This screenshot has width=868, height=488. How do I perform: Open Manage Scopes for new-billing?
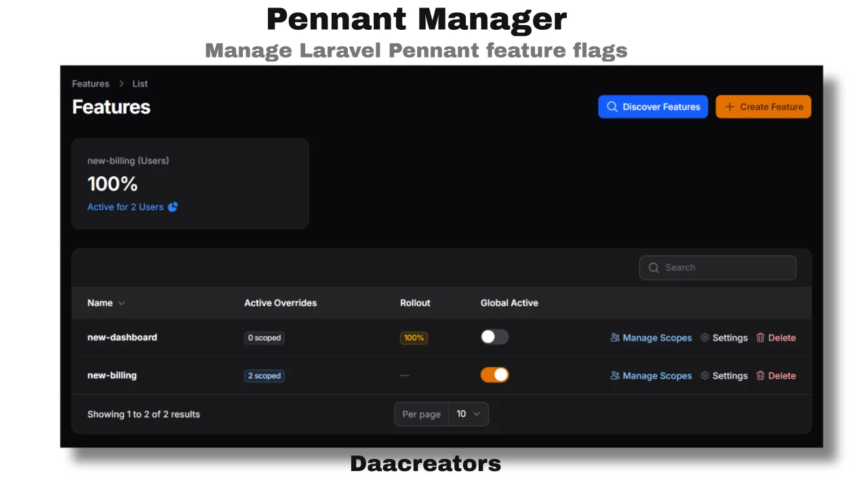651,375
